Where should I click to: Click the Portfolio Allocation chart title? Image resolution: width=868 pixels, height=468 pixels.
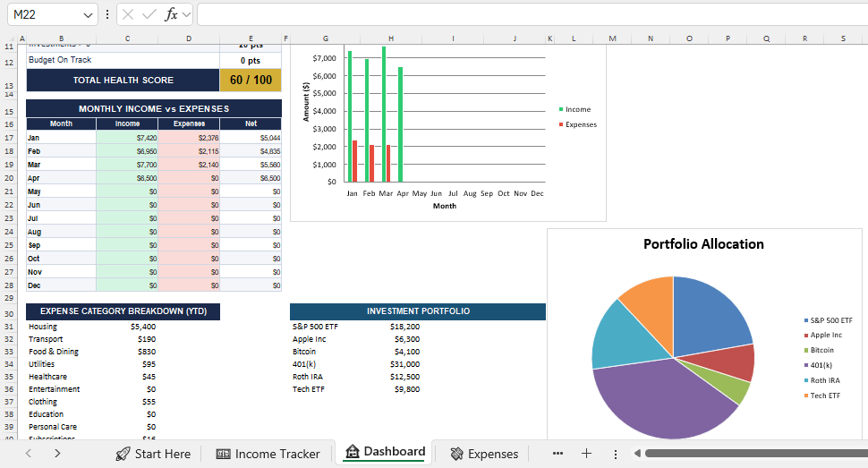pos(703,243)
